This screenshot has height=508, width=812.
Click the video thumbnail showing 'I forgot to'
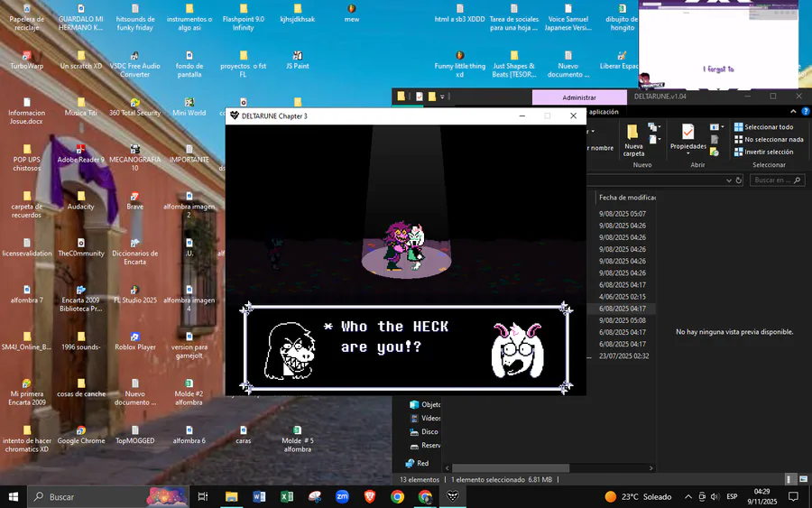point(718,44)
